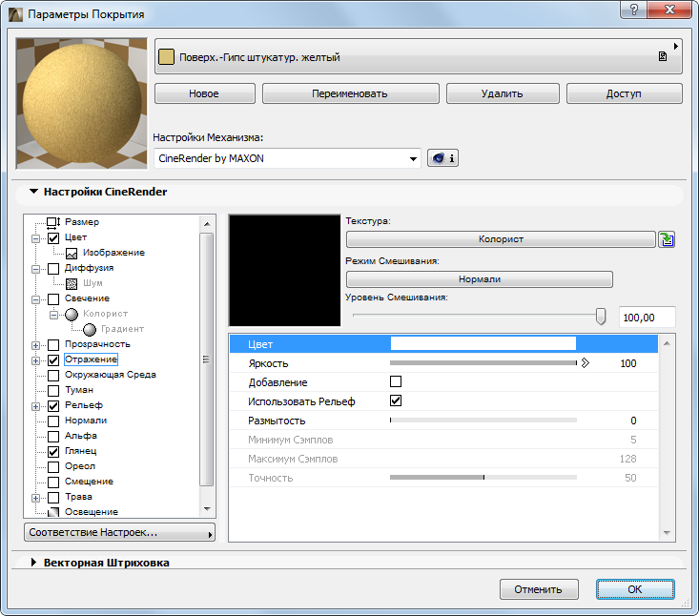The height and width of the screenshot is (616, 699).
Task: Click the Яркость brightness slider
Action: point(483,362)
